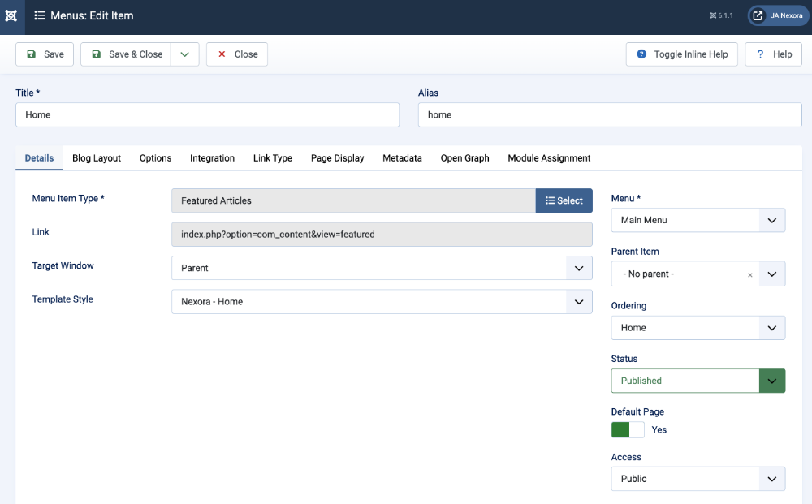Viewport: 812px width, 504px height.
Task: Click the Menu Item Type label
Action: pyautogui.click(x=68, y=198)
